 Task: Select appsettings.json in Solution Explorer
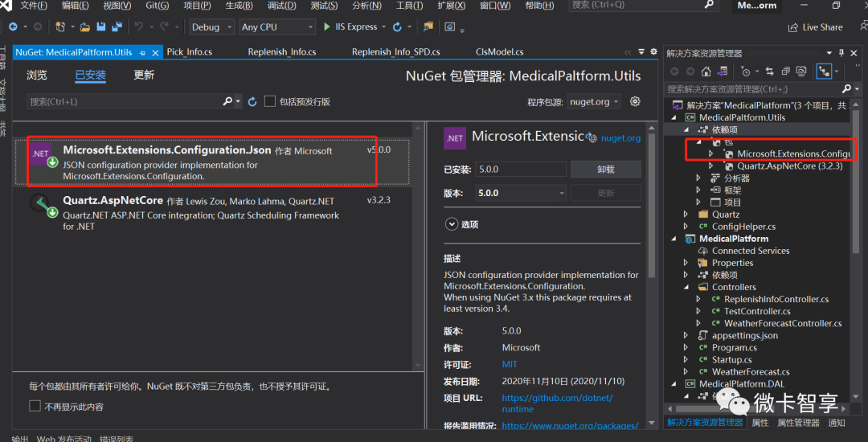pos(744,335)
